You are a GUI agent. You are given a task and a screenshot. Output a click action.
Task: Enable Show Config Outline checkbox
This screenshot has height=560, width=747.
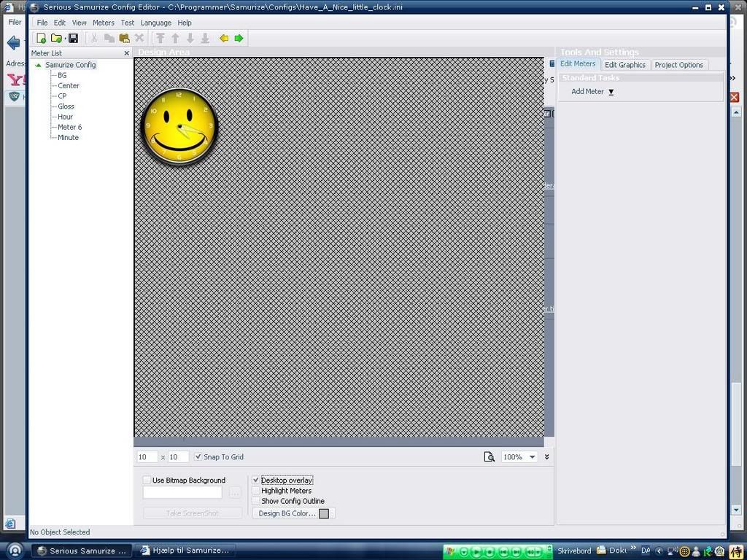coord(256,501)
